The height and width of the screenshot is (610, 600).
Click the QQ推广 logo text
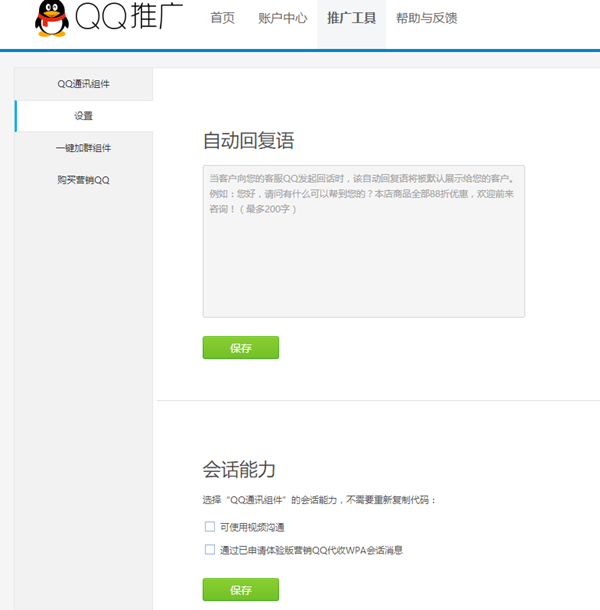coord(129,19)
